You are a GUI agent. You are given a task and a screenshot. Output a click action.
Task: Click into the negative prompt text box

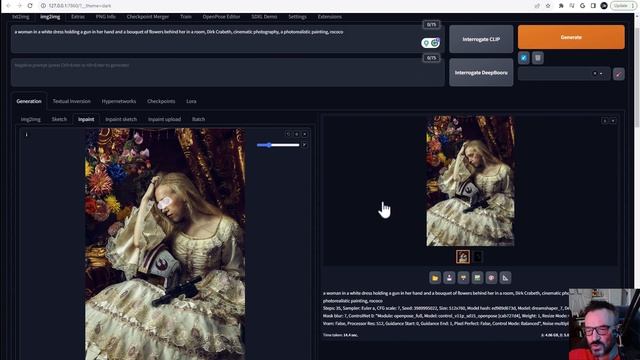[x=228, y=72]
